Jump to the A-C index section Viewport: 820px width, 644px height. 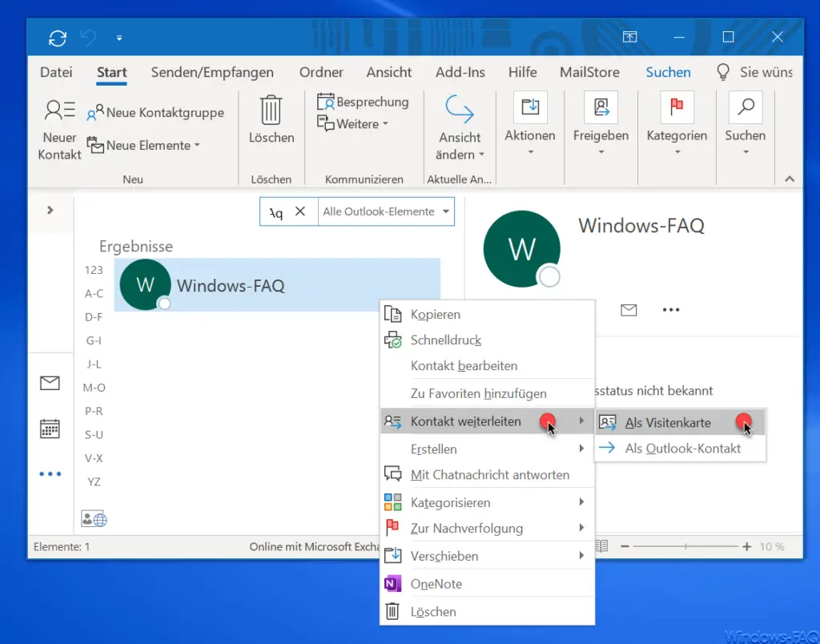pos(94,293)
